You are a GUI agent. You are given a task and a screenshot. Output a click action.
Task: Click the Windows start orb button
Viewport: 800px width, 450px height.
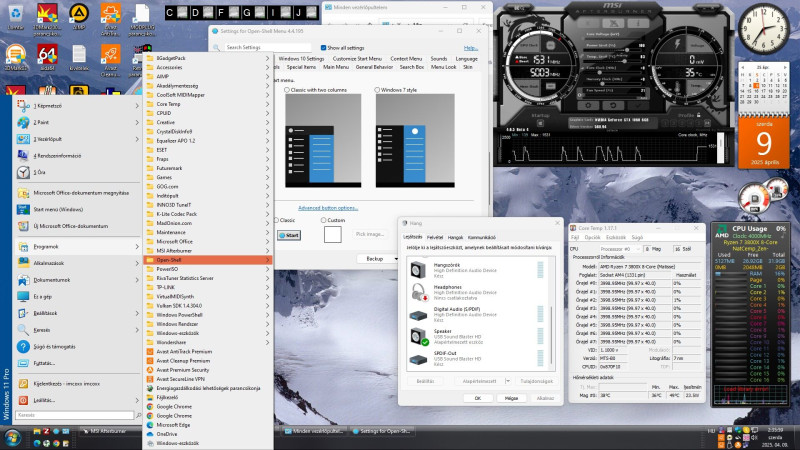pyautogui.click(x=12, y=438)
